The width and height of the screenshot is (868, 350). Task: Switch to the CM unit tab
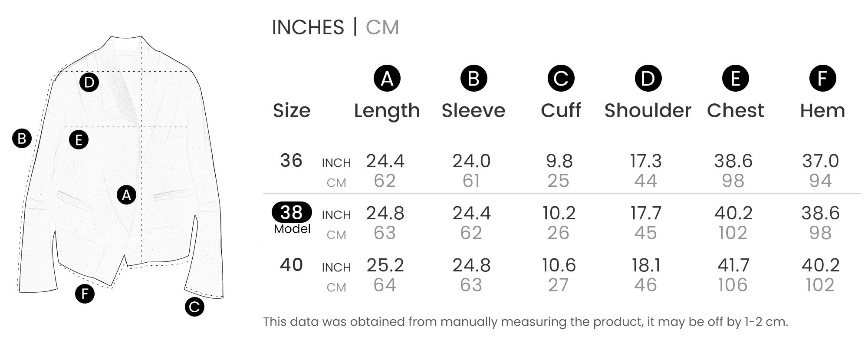(382, 27)
